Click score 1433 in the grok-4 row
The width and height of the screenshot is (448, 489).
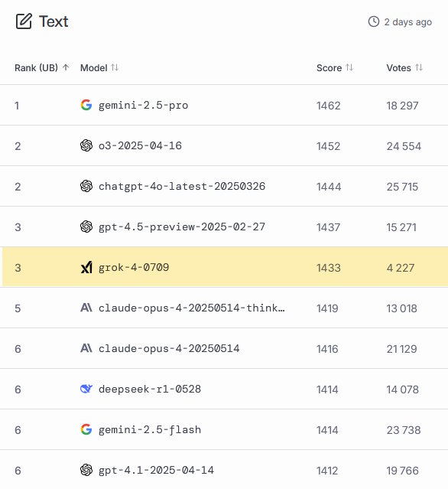tap(329, 268)
